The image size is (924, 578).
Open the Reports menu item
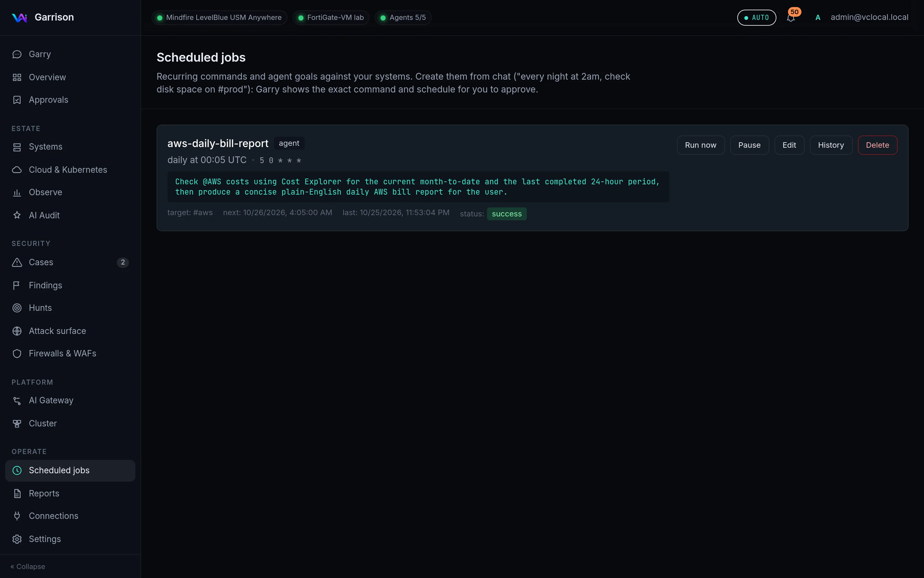point(70,493)
